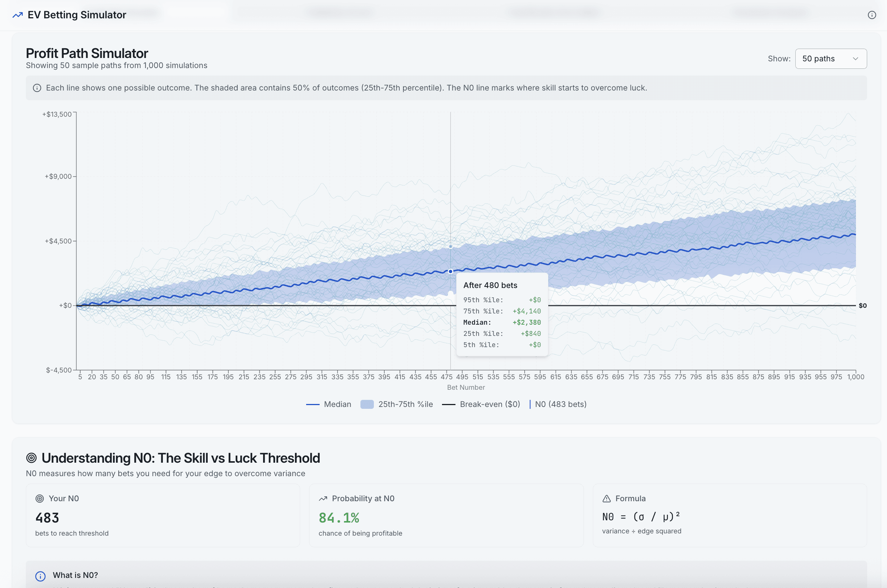Toggle the Median legend entry
The image size is (887, 588).
(337, 404)
